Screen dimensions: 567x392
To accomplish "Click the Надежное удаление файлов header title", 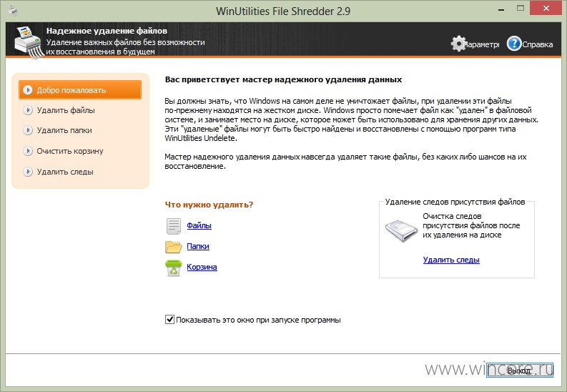I will pyautogui.click(x=107, y=31).
